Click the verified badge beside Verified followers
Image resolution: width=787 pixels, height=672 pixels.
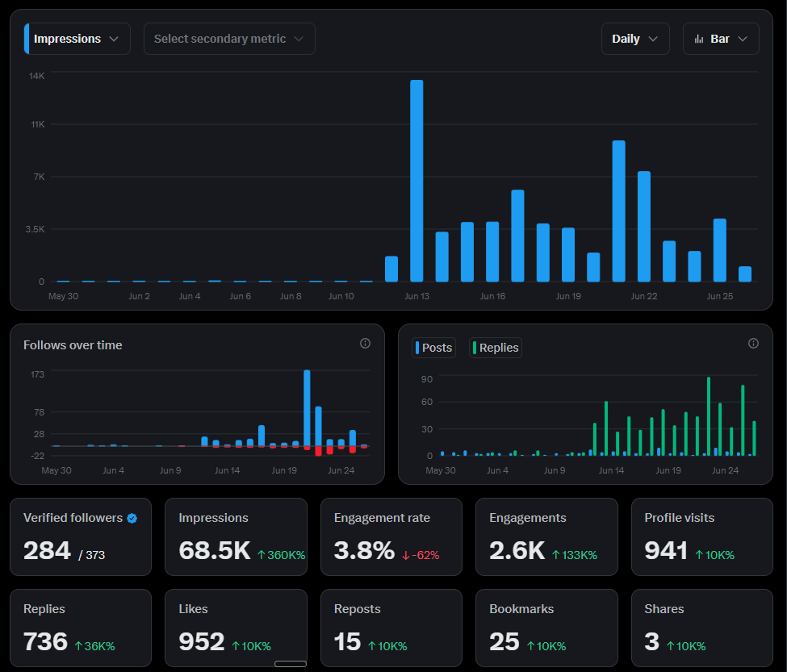coord(132,518)
